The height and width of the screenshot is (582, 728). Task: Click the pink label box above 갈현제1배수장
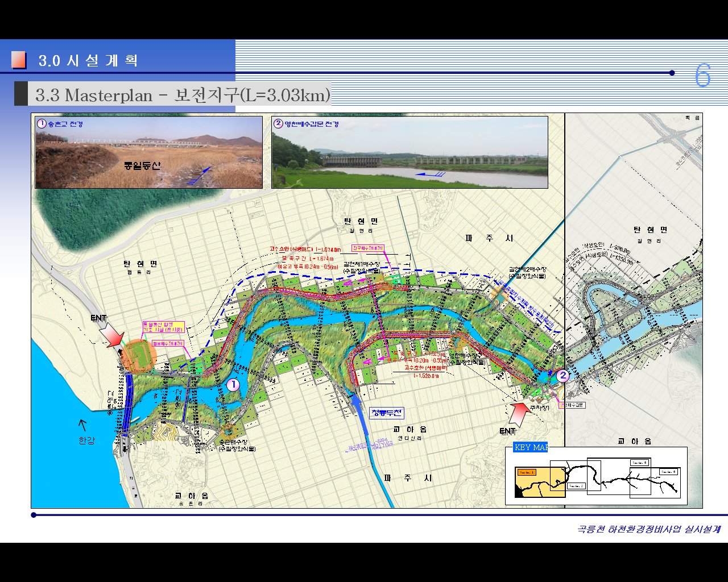click(368, 248)
